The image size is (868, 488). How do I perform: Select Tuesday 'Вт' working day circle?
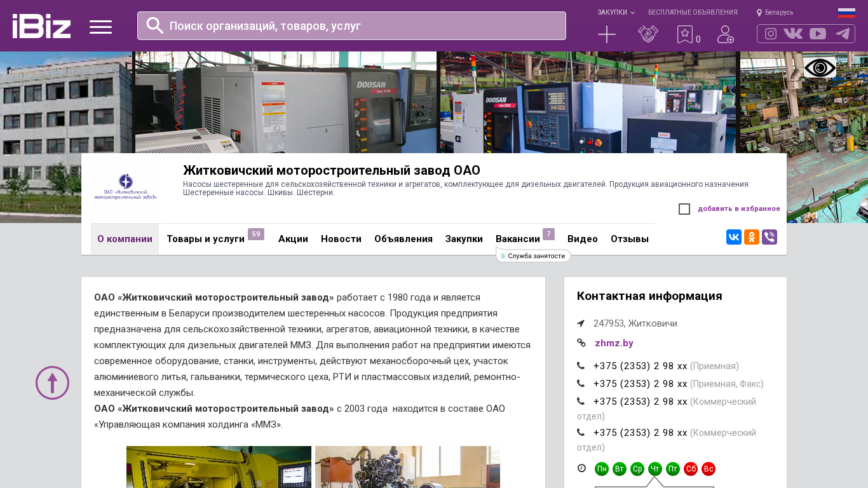click(x=620, y=469)
